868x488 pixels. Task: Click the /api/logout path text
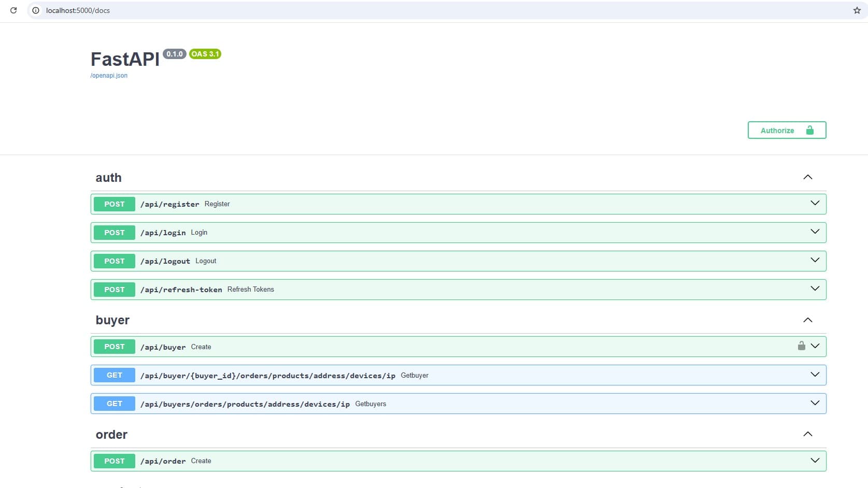[x=165, y=261]
